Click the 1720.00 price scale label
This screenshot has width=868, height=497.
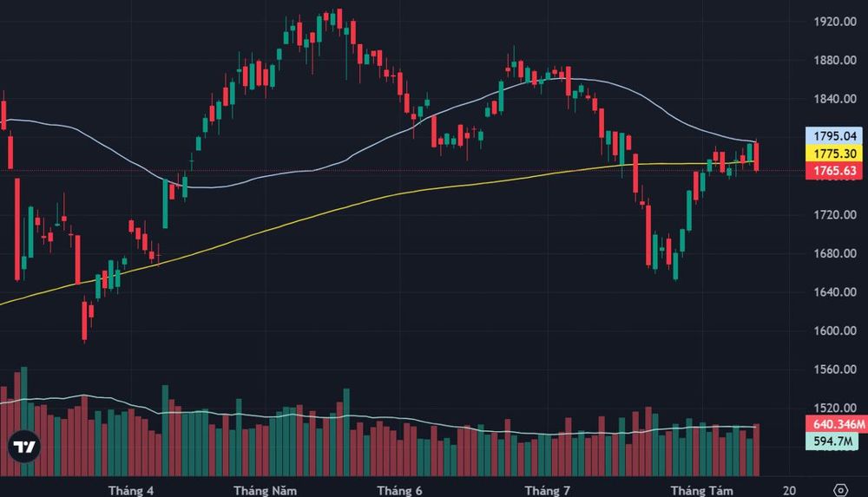pos(835,215)
